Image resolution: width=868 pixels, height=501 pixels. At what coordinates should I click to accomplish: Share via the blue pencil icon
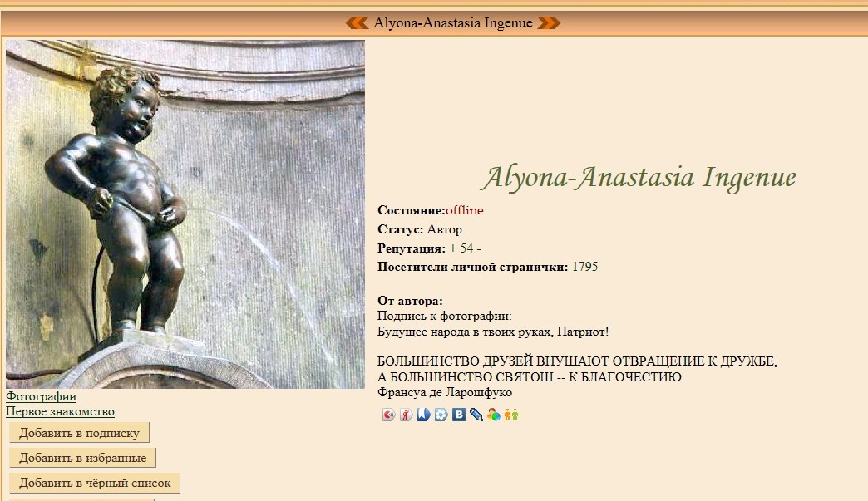(476, 415)
